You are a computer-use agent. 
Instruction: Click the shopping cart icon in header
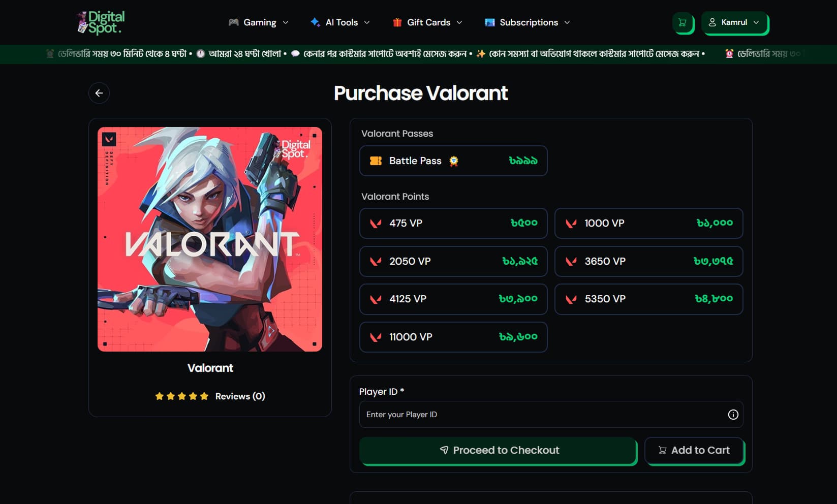coord(683,22)
